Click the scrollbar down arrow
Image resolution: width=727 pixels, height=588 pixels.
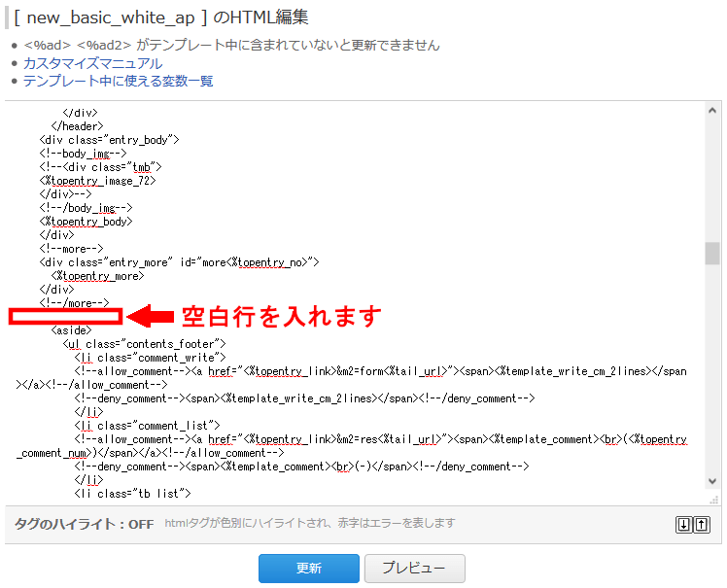click(712, 481)
